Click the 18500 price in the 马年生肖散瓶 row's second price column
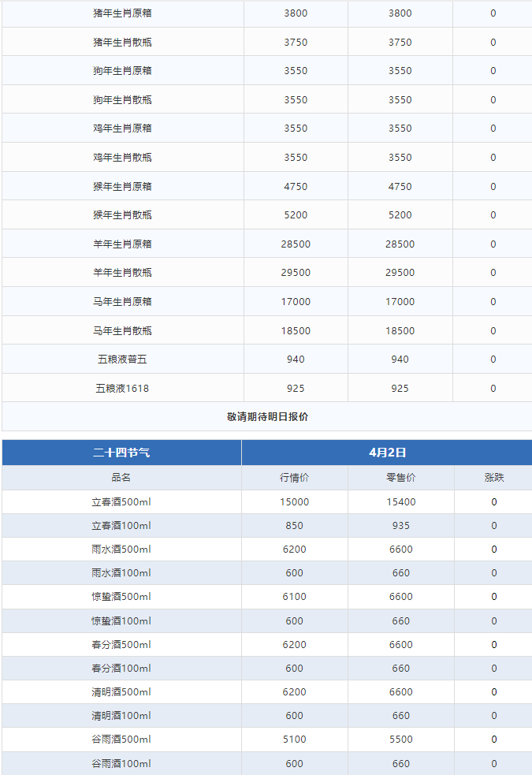Viewport: 532px width, 775px height. pyautogui.click(x=400, y=330)
